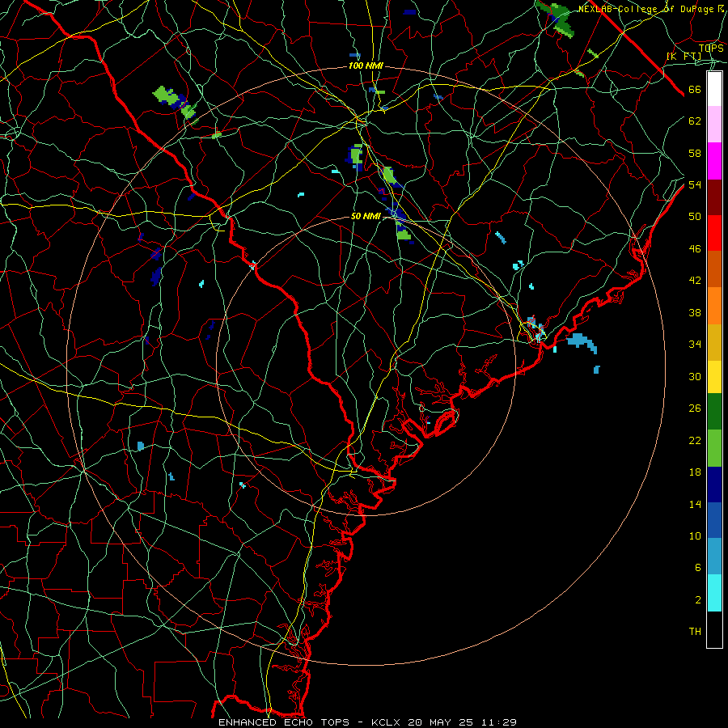Click legend value 38
The height and width of the screenshot is (728, 728).
pos(695,312)
